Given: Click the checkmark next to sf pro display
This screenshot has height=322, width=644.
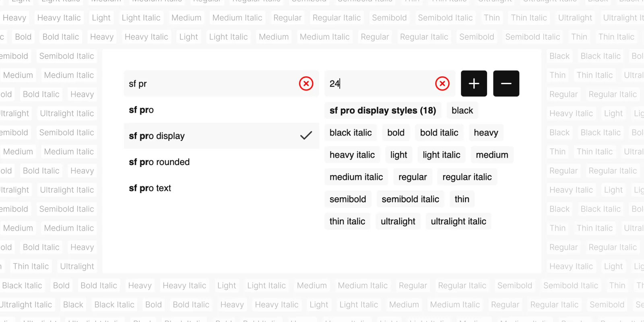Looking at the screenshot, I should coord(306,136).
